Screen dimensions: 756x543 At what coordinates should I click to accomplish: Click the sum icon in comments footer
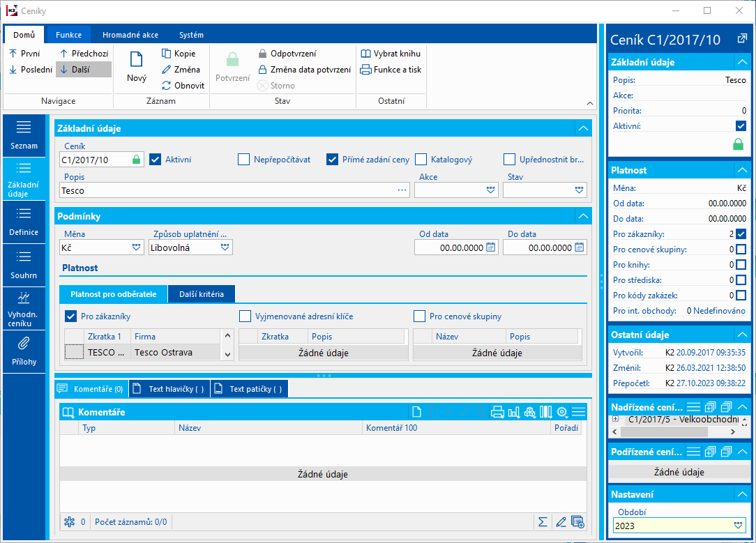[543, 522]
